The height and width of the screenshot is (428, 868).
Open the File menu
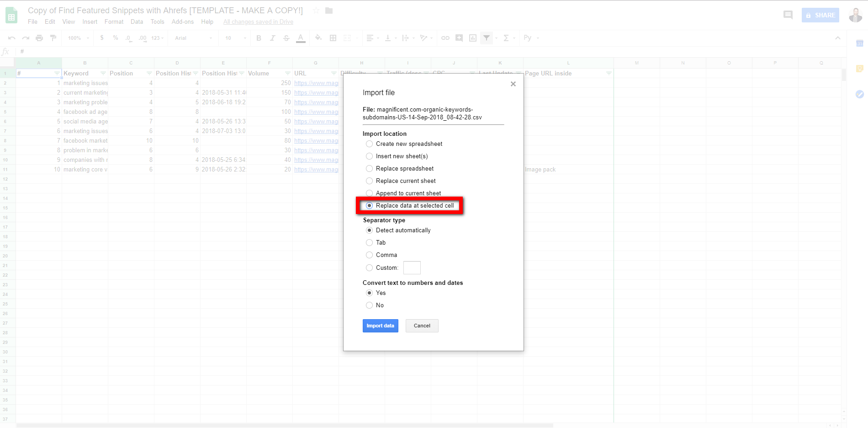coord(32,21)
